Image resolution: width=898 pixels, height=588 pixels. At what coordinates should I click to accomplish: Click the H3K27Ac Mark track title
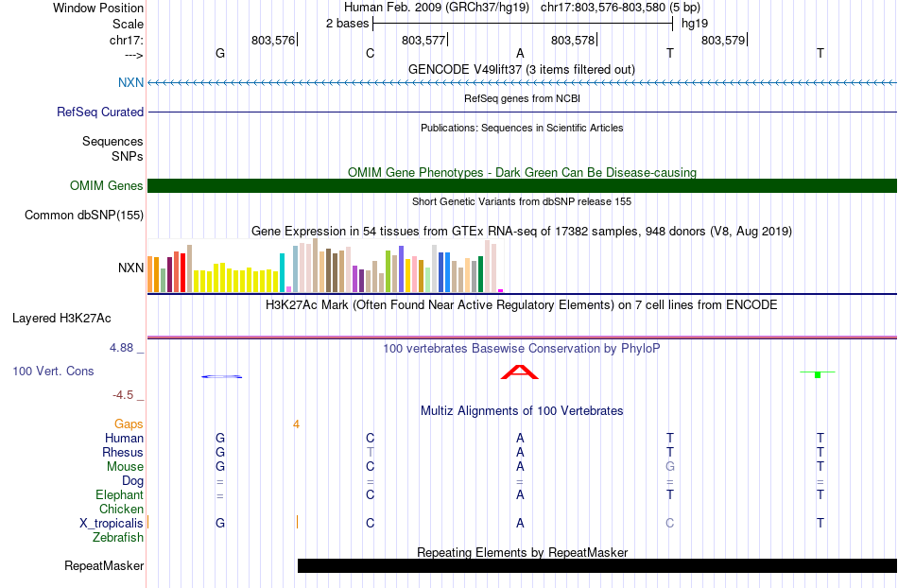click(522, 304)
